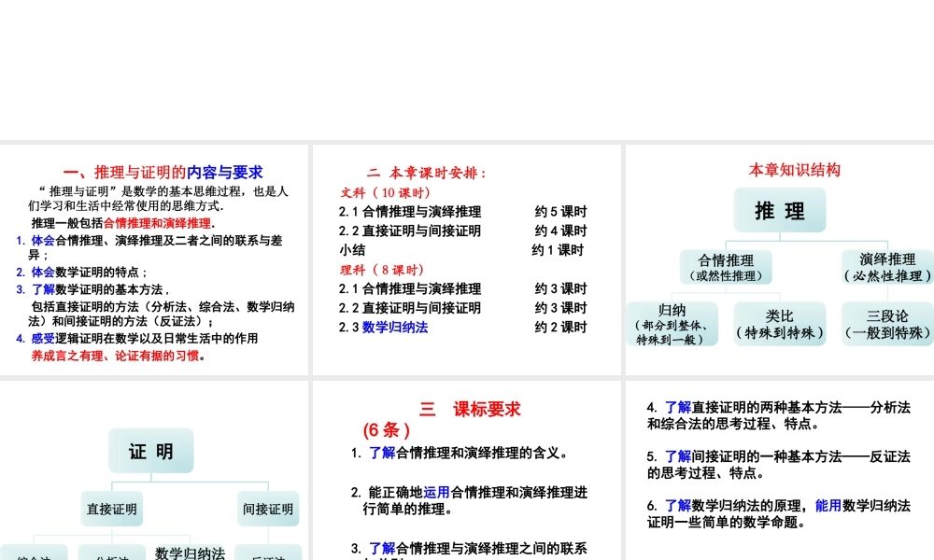
Task: Click requirement 4 about 分析法和综合法
Action: tap(779, 415)
